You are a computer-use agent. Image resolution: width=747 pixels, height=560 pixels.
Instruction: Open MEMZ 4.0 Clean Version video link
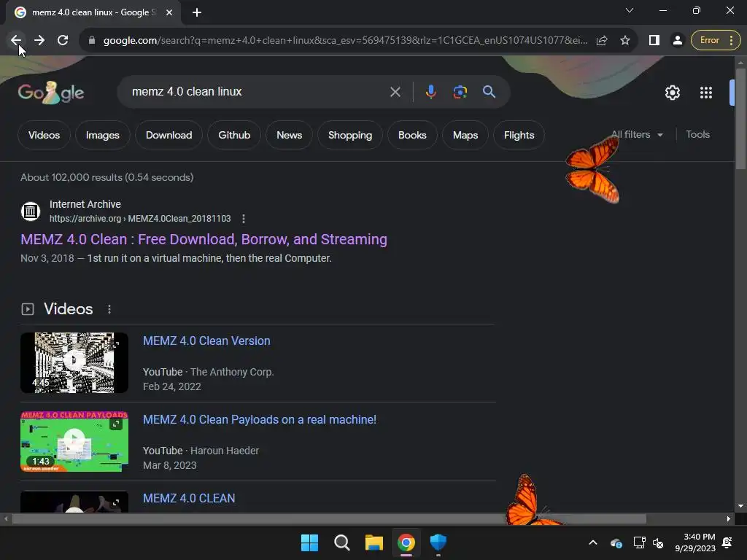206,341
